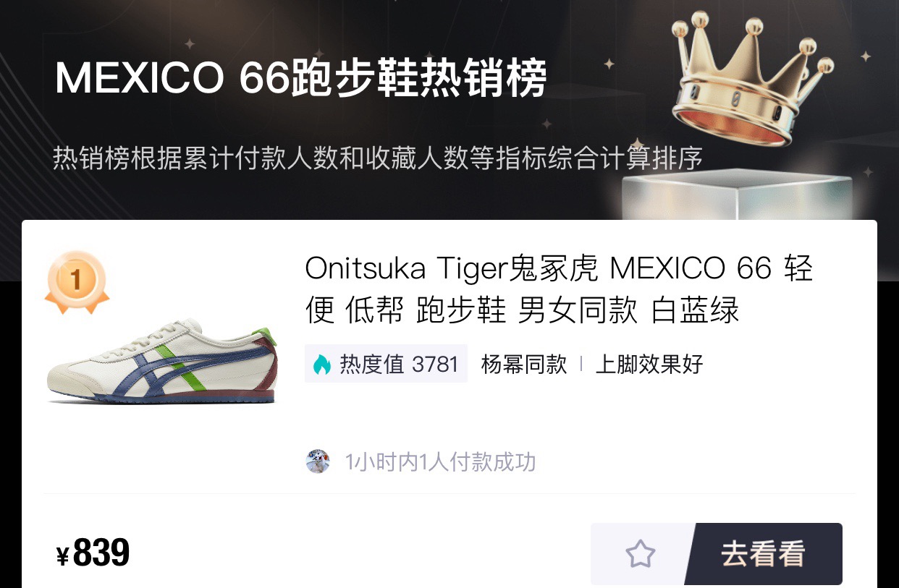Image resolution: width=899 pixels, height=588 pixels.
Task: Click the glass pedestal under the crown
Action: tap(737, 194)
